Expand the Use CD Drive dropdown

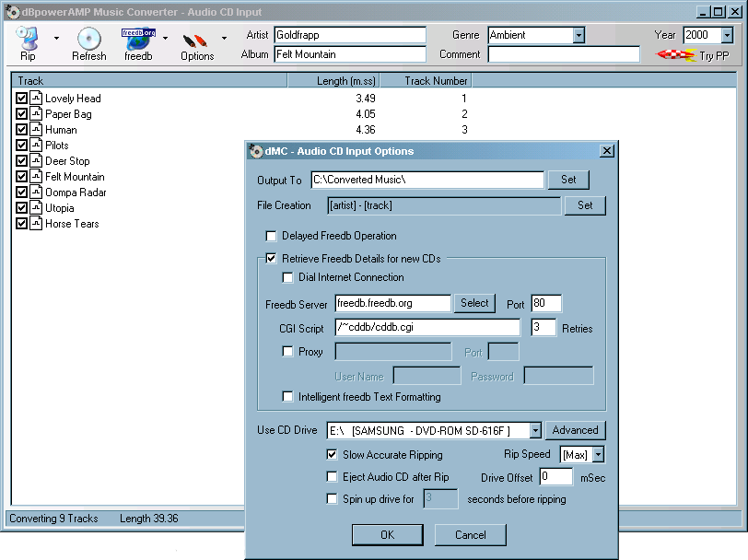[x=535, y=431]
